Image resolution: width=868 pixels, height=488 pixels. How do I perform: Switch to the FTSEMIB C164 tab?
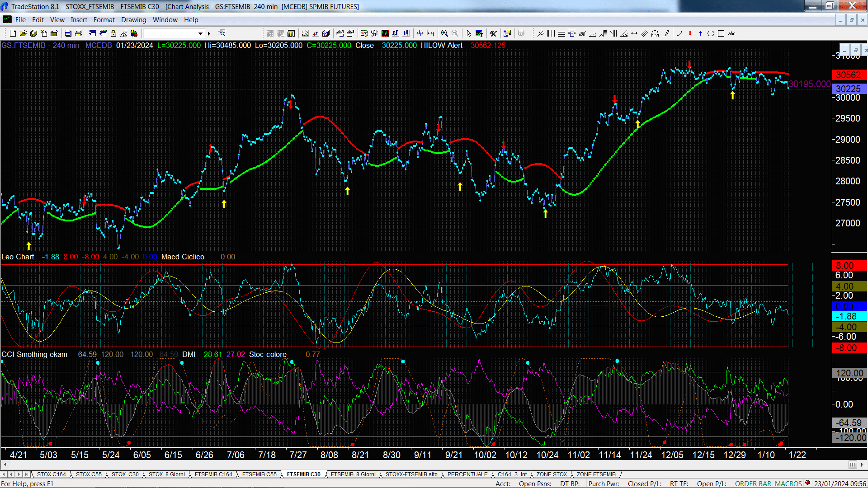point(213,474)
